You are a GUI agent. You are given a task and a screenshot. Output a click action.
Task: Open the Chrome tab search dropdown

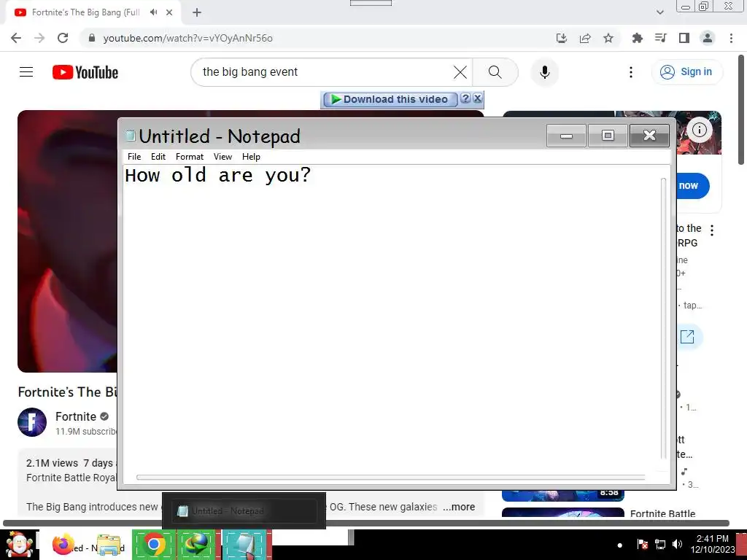pyautogui.click(x=659, y=12)
